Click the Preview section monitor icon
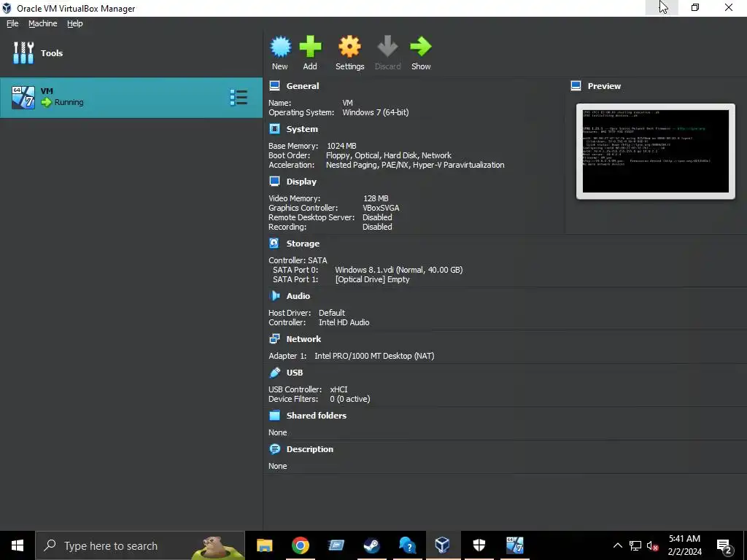 (576, 86)
